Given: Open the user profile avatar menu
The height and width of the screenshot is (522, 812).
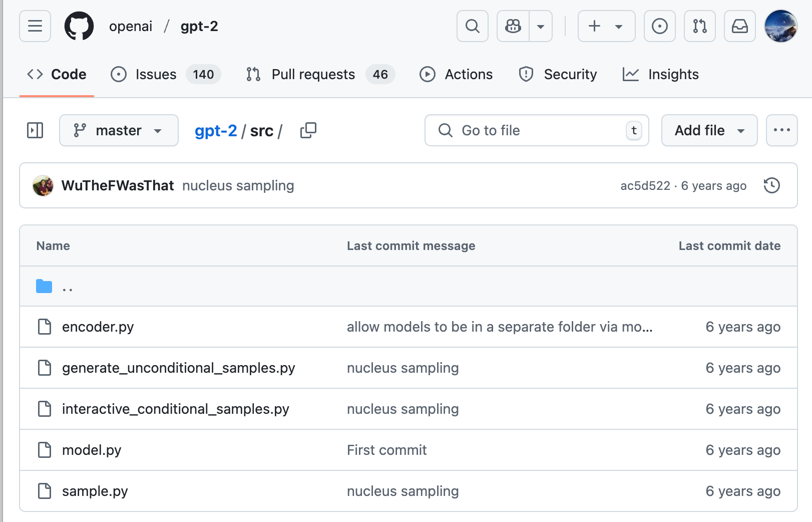Looking at the screenshot, I should point(780,26).
